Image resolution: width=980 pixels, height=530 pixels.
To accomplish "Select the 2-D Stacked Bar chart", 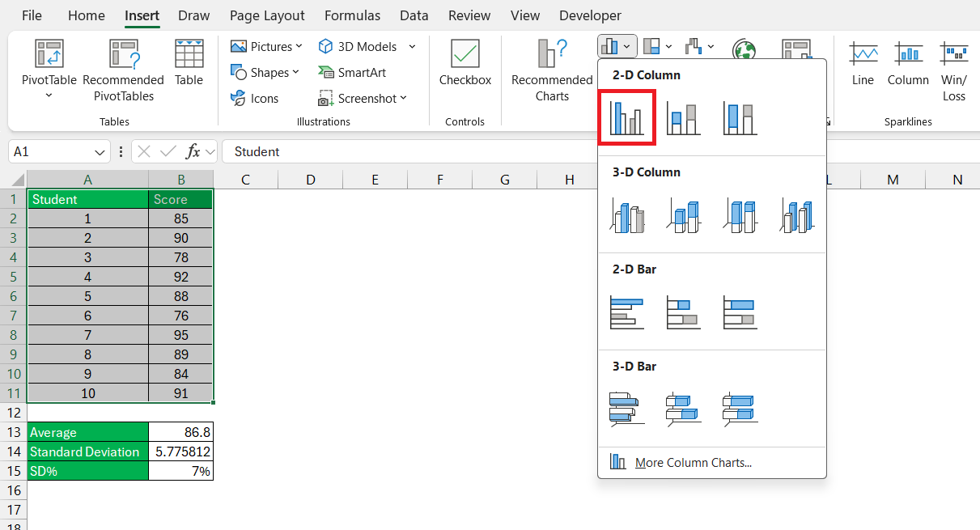I will tap(684, 312).
